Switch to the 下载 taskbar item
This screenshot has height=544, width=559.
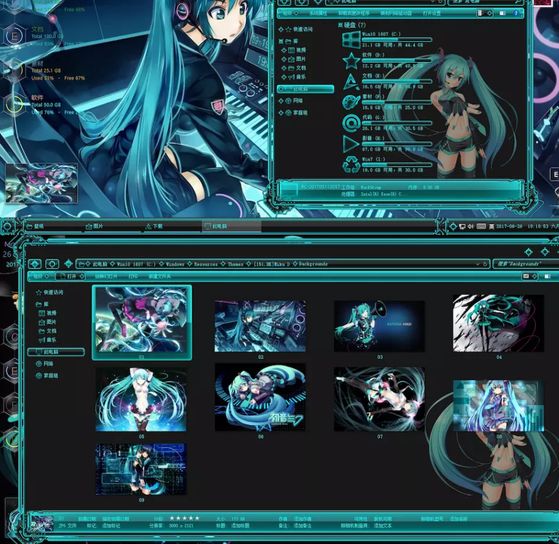tap(154, 226)
